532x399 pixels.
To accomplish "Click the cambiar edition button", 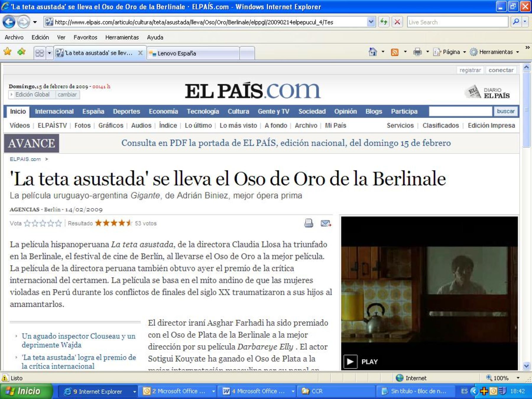I will tap(67, 95).
